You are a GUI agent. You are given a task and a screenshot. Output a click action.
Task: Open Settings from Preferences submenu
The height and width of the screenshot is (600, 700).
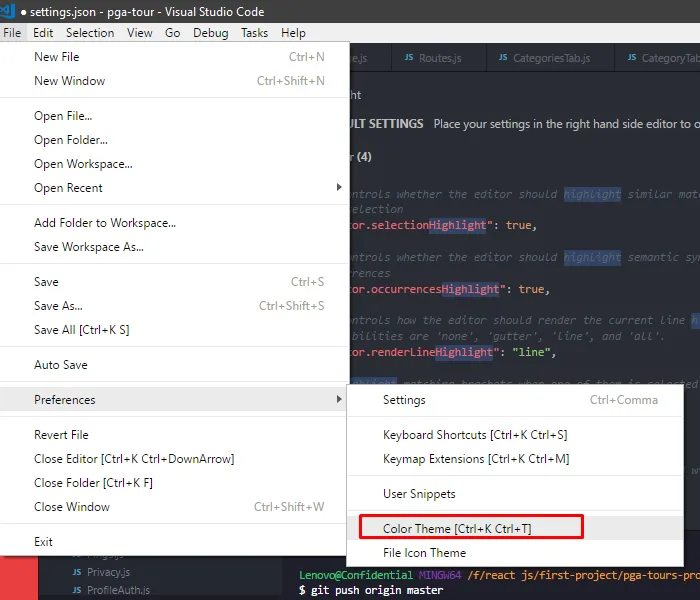click(x=515, y=400)
